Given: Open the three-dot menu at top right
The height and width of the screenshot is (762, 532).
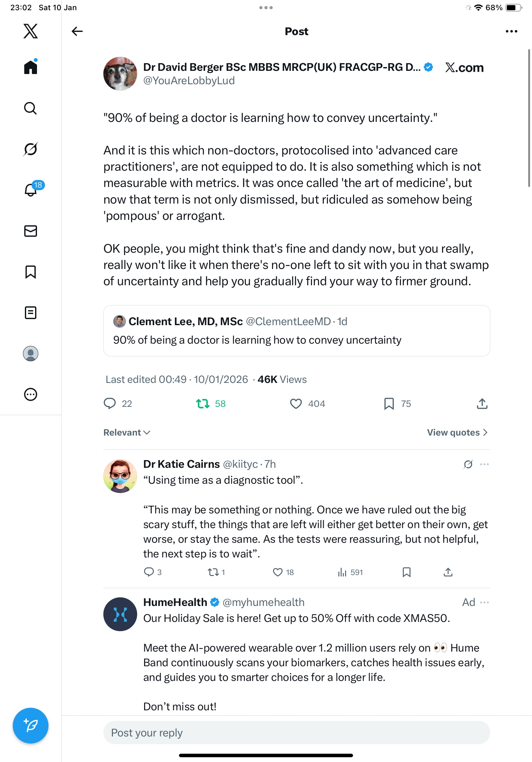Looking at the screenshot, I should 511,31.
